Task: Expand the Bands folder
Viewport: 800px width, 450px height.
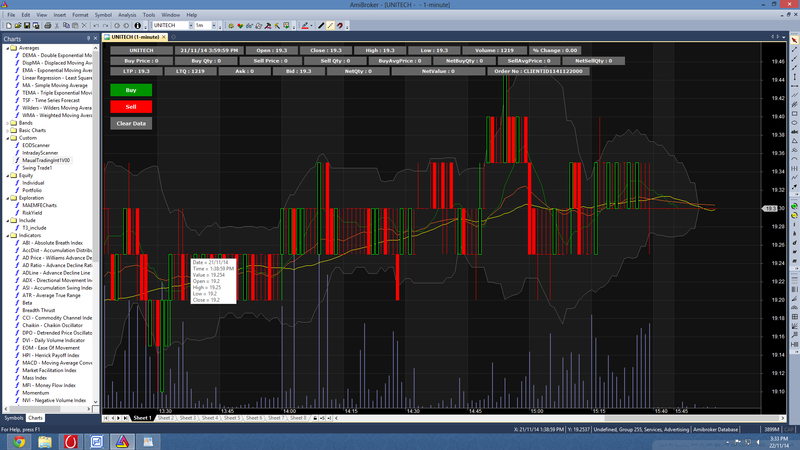Action: [7, 123]
